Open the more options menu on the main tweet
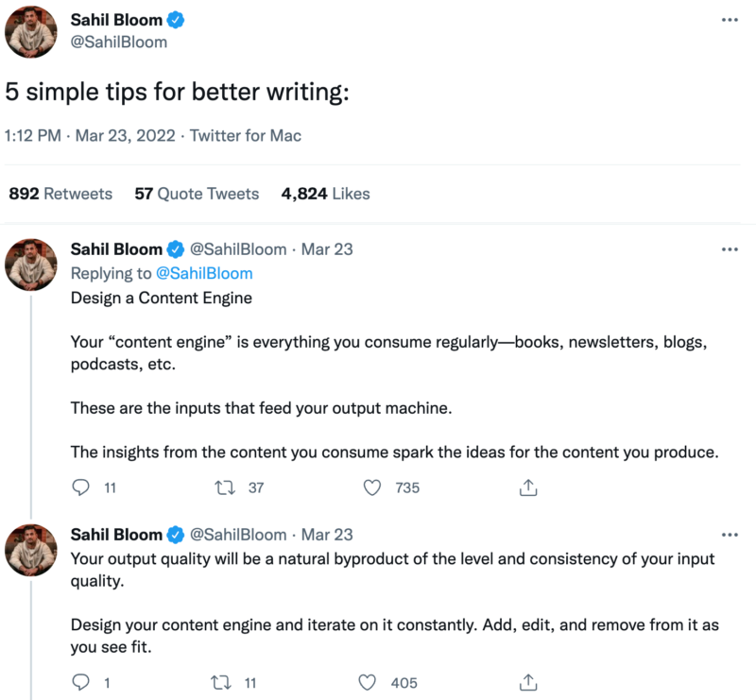This screenshot has width=756, height=700. [x=730, y=19]
